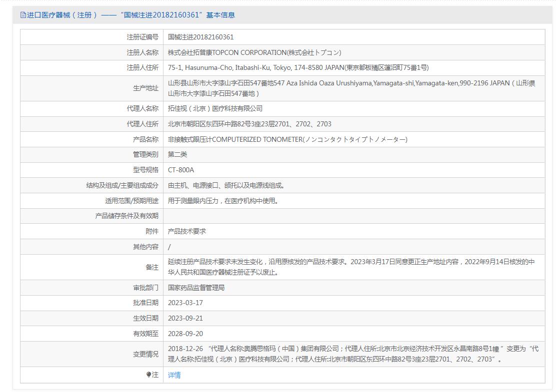Select change record text starting 2018-12-26
This screenshot has width=556, height=392.
[x=353, y=354]
